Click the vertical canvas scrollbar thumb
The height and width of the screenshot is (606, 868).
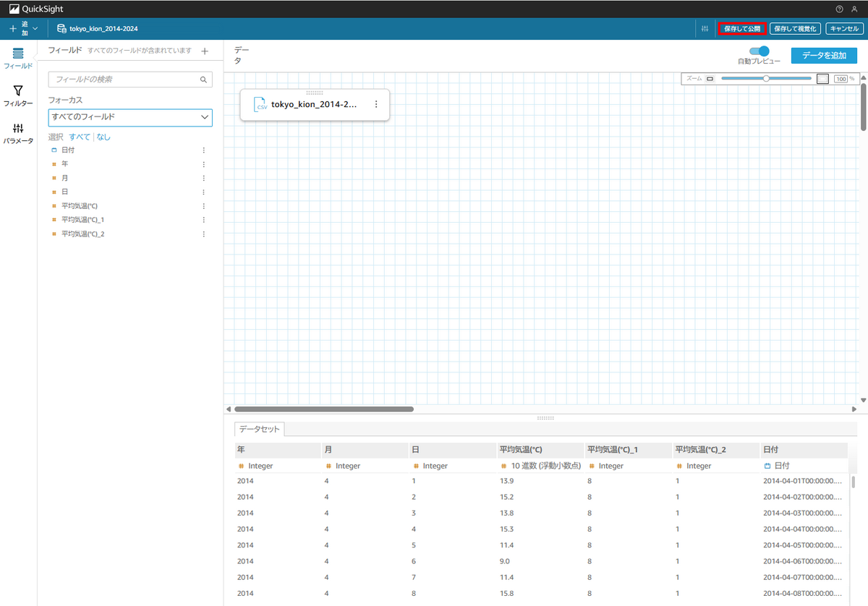coord(863,107)
